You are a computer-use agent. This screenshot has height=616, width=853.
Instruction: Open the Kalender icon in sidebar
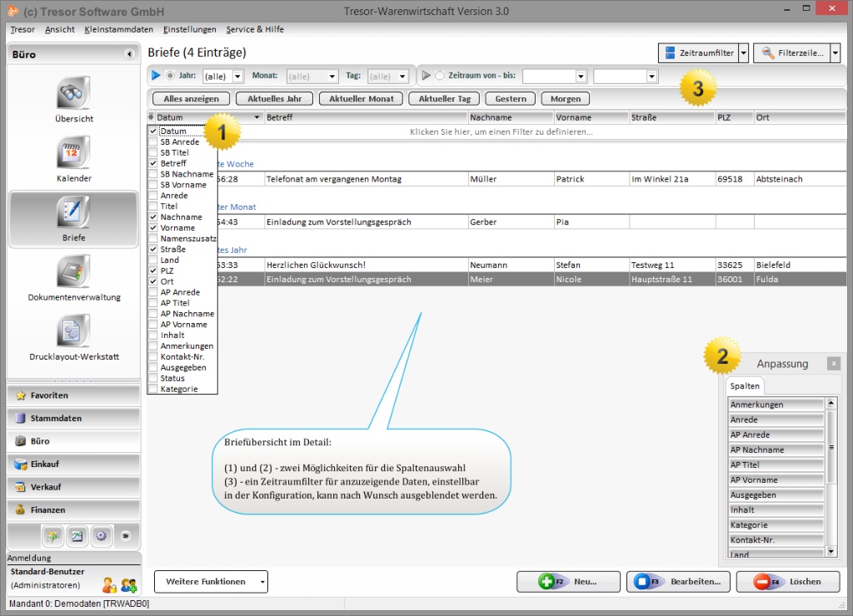click(x=73, y=153)
